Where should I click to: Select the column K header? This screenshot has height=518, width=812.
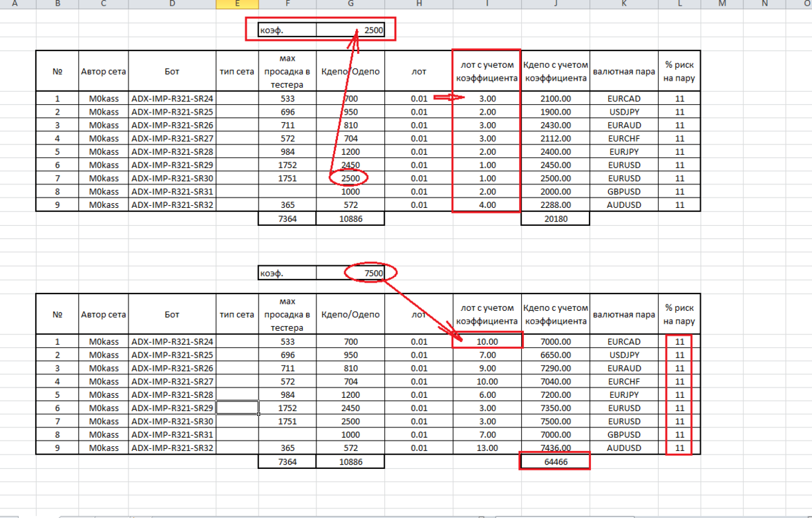pos(624,4)
